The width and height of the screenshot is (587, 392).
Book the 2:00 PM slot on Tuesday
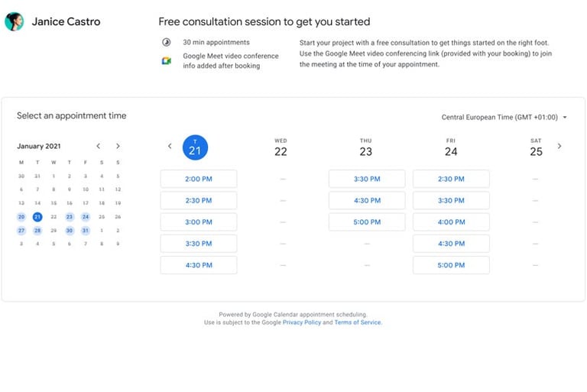pyautogui.click(x=199, y=179)
